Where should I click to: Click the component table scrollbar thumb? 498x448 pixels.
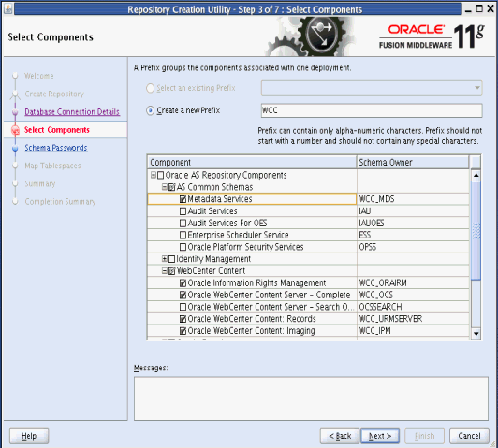476,230
